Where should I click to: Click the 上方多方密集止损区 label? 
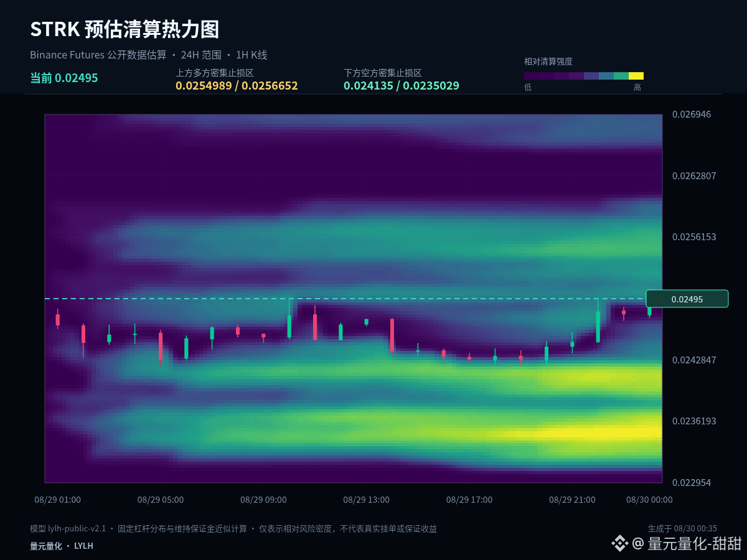[x=215, y=73]
